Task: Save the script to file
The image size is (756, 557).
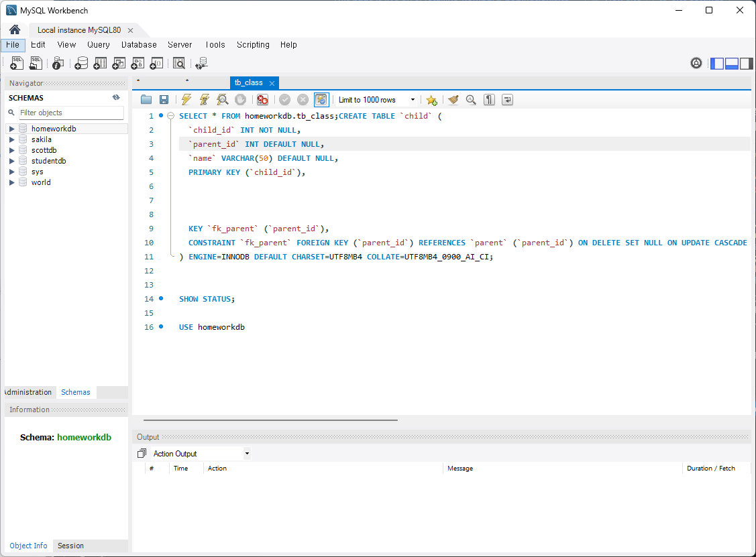Action: click(x=164, y=100)
